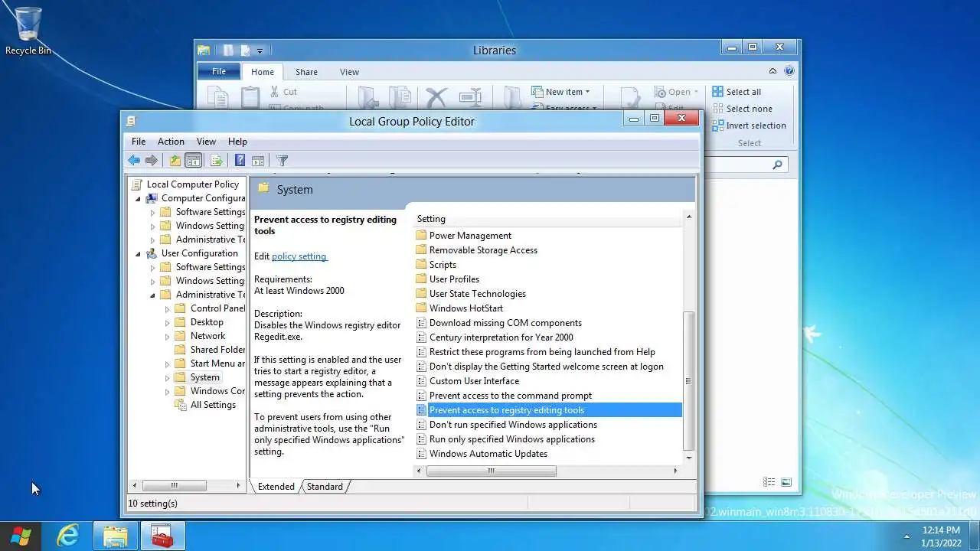Toggle Show/Hide Console Tree toolbar button
980x551 pixels.
click(x=194, y=161)
